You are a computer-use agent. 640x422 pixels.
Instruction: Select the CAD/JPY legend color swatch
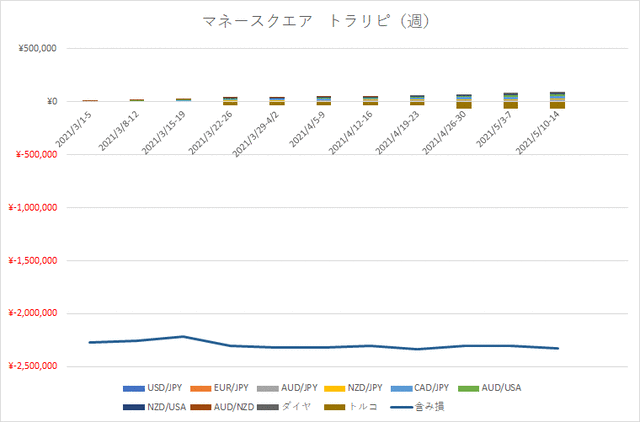tap(401, 389)
